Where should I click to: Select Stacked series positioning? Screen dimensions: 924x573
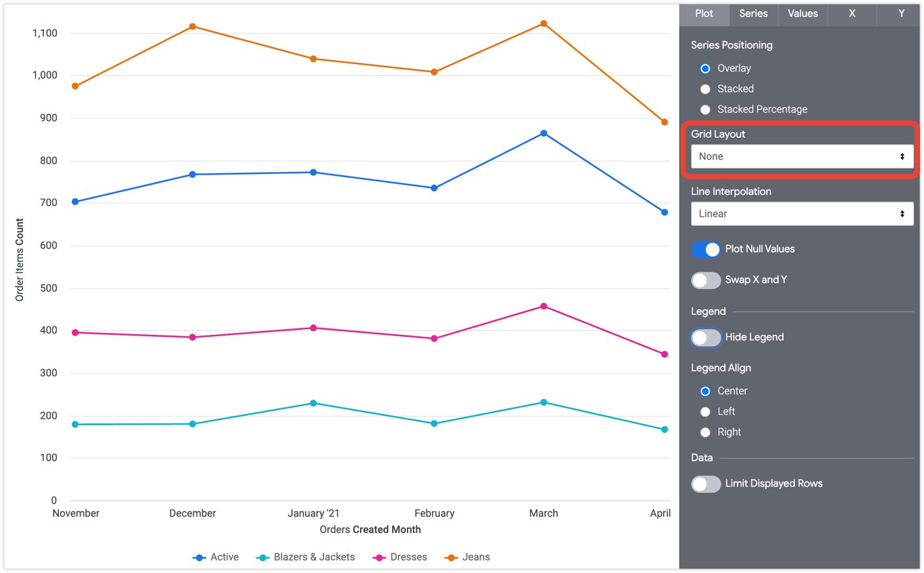tap(705, 89)
